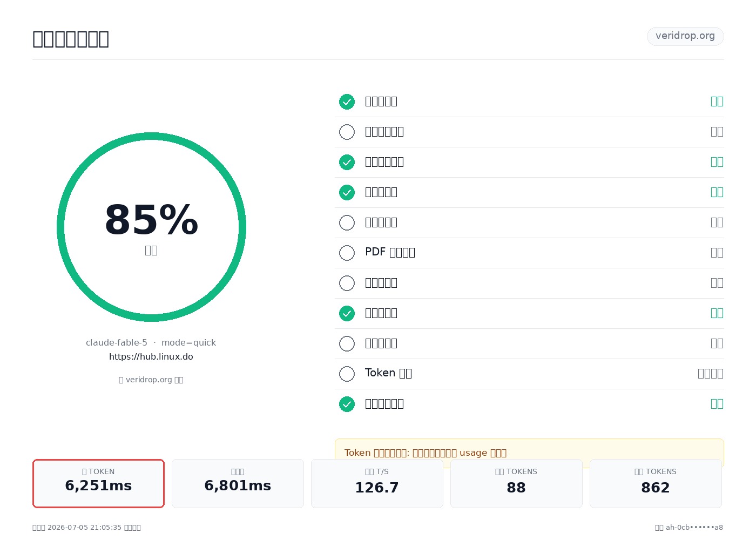756x540 pixels.
Task: Select the 6,801ms latency card
Action: 238,483
